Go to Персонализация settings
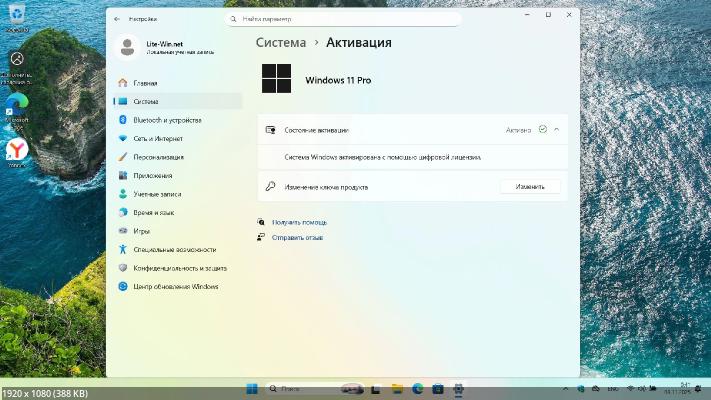Viewport: 711px width, 400px height. [x=158, y=157]
